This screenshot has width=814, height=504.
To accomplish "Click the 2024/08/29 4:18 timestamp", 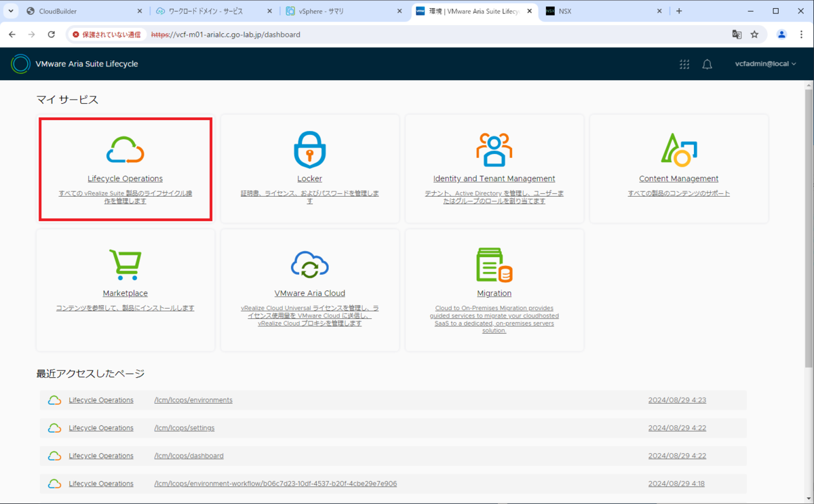I will [677, 484].
